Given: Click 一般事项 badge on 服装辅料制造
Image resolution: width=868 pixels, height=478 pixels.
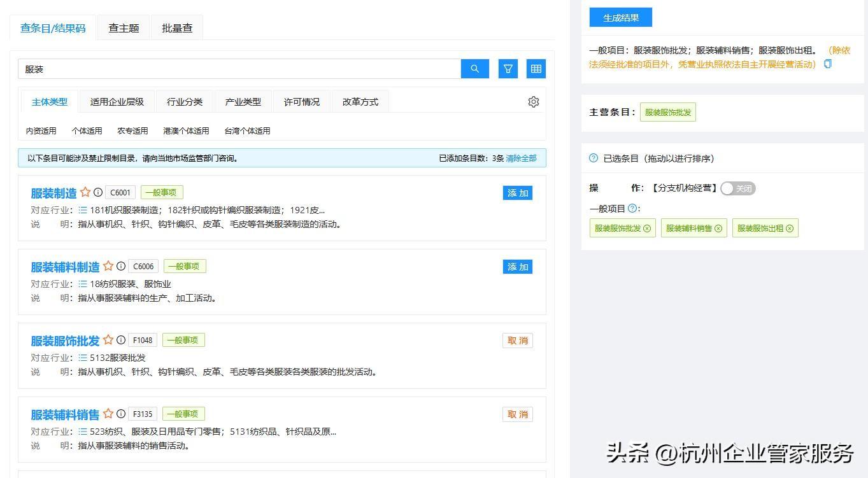Looking at the screenshot, I should click(x=185, y=266).
